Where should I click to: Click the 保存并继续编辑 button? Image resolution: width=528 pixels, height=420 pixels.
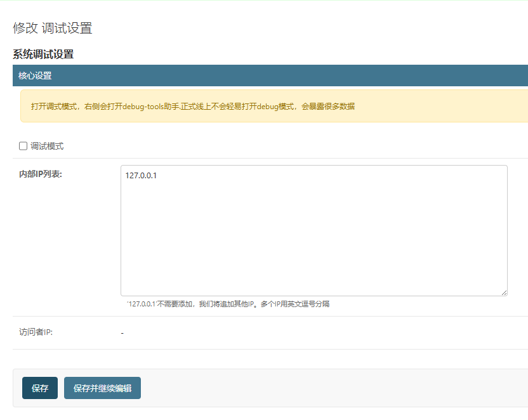pos(102,388)
